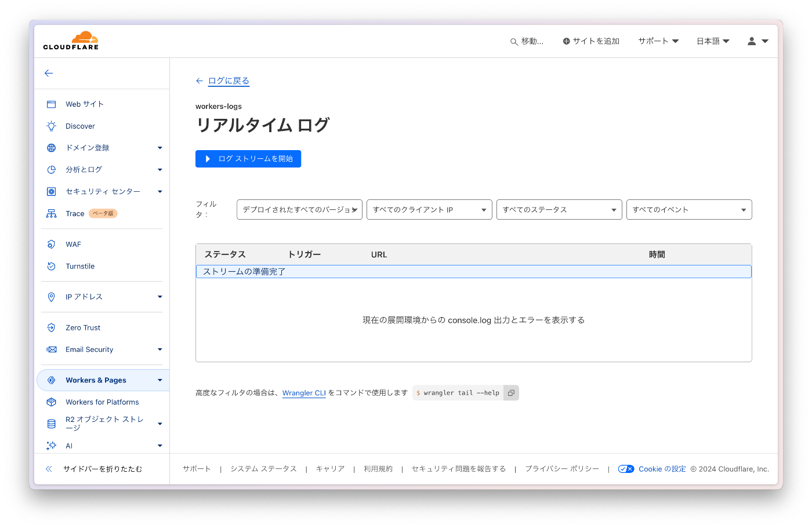Click the Discover lightbulb icon
This screenshot has width=812, height=528.
[51, 126]
